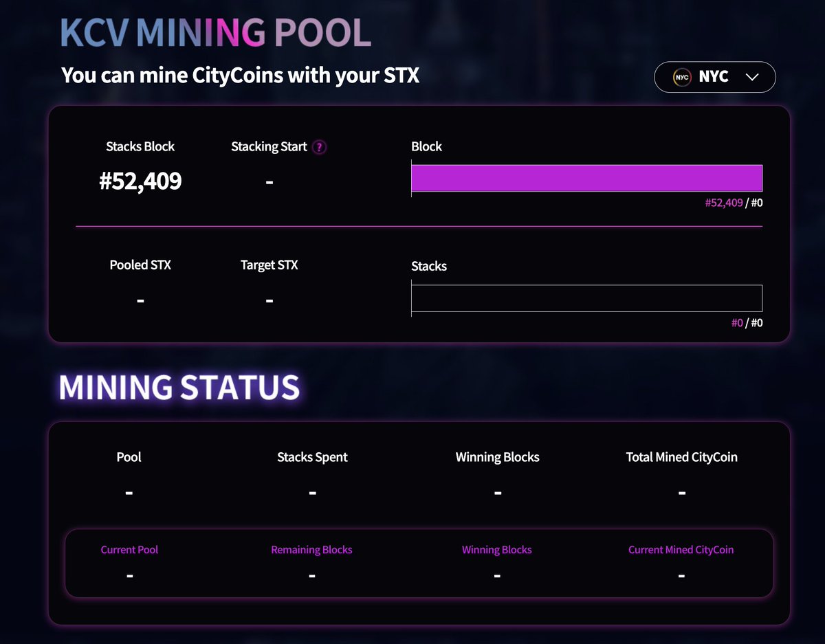825x644 pixels.
Task: Click the dropdown chevron arrow beside NYC
Action: click(x=752, y=77)
